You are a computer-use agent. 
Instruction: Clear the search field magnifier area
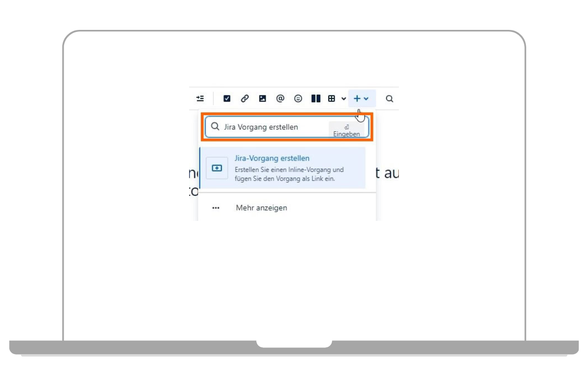[x=215, y=126]
